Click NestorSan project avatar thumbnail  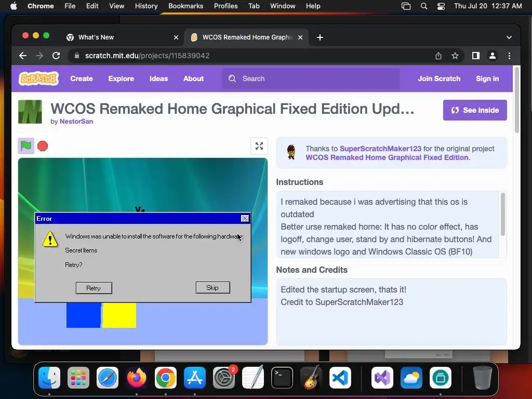[30, 112]
